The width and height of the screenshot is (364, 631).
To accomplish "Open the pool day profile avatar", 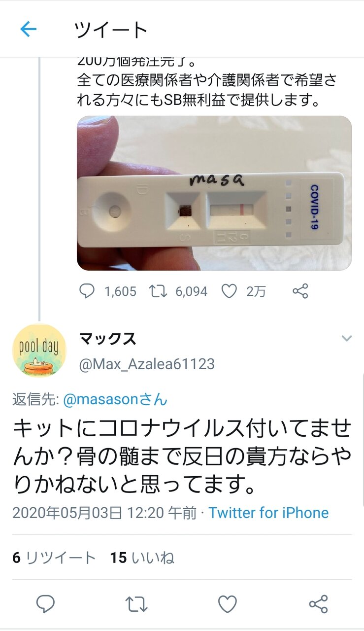I will [39, 351].
